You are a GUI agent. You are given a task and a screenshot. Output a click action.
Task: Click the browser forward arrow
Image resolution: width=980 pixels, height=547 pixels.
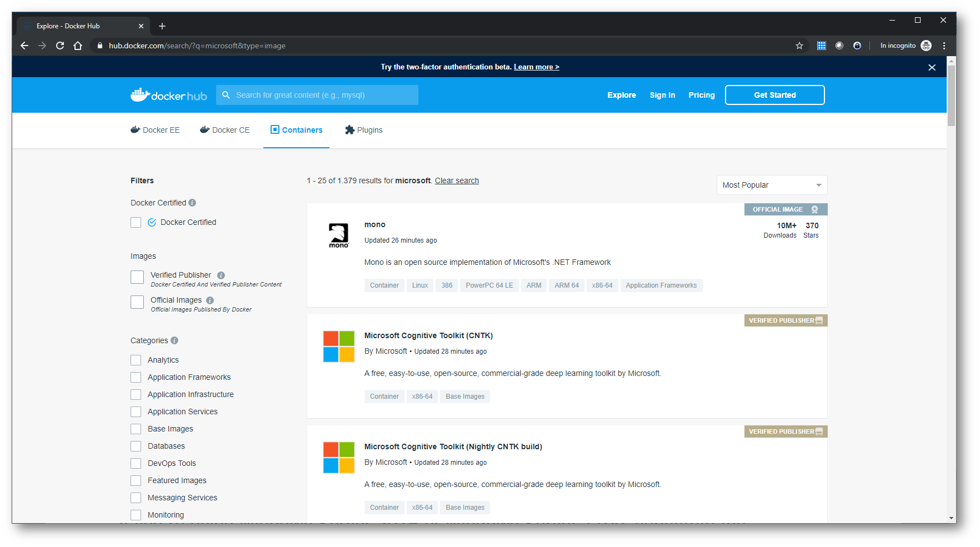tap(42, 46)
